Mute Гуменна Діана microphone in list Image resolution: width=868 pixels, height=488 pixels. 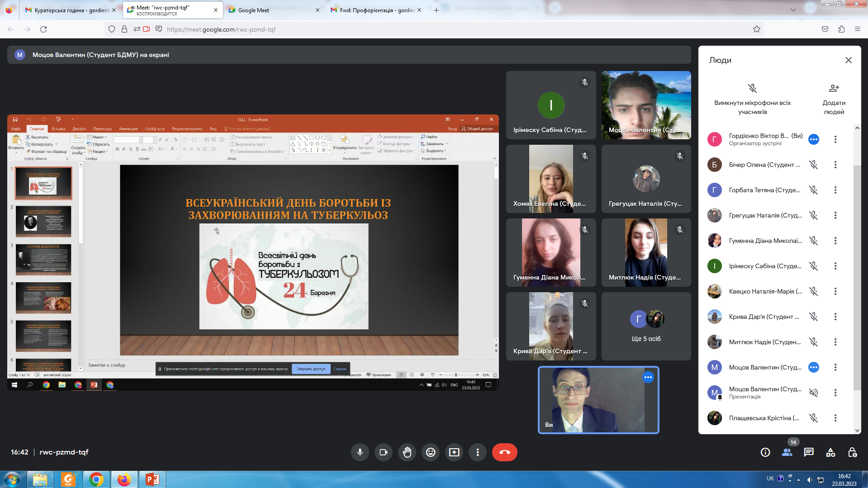coord(813,241)
